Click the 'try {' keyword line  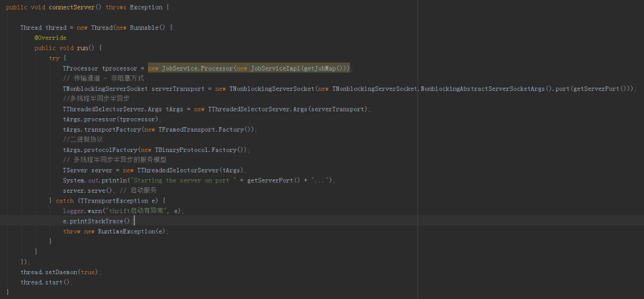(57, 58)
